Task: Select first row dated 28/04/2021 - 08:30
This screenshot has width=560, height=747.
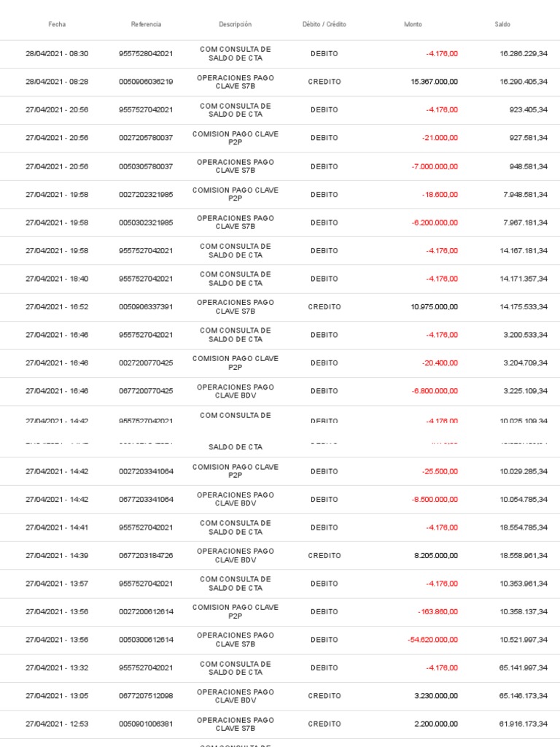Action: 280,54
